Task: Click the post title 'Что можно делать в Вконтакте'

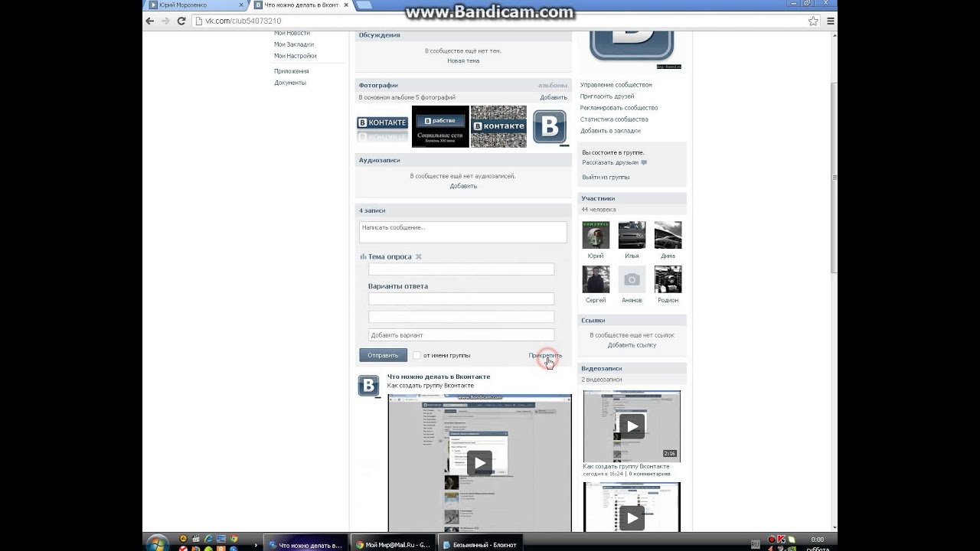Action: [439, 377]
